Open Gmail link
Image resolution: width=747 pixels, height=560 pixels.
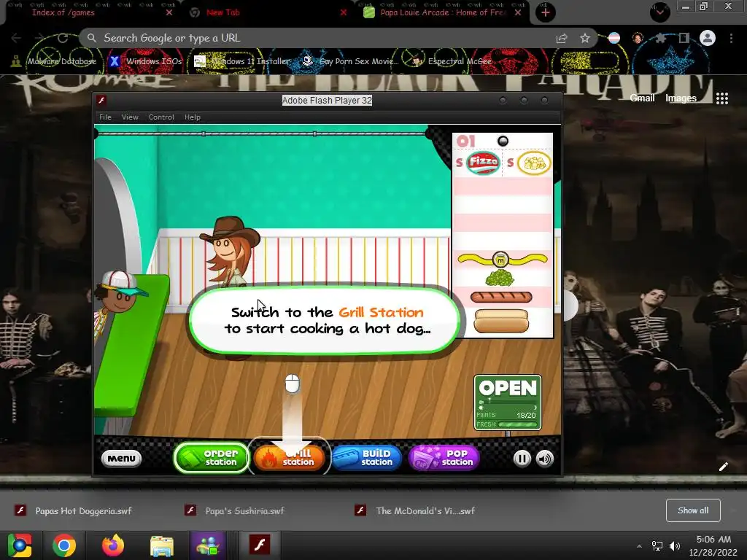click(642, 98)
